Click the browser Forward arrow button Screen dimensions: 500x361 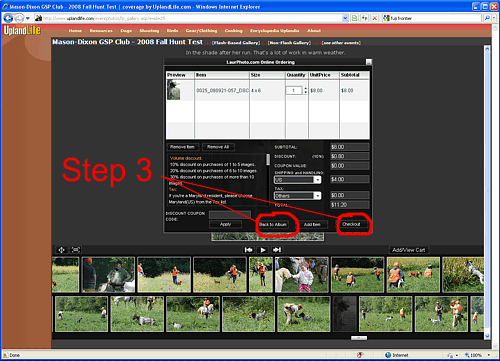click(x=19, y=18)
